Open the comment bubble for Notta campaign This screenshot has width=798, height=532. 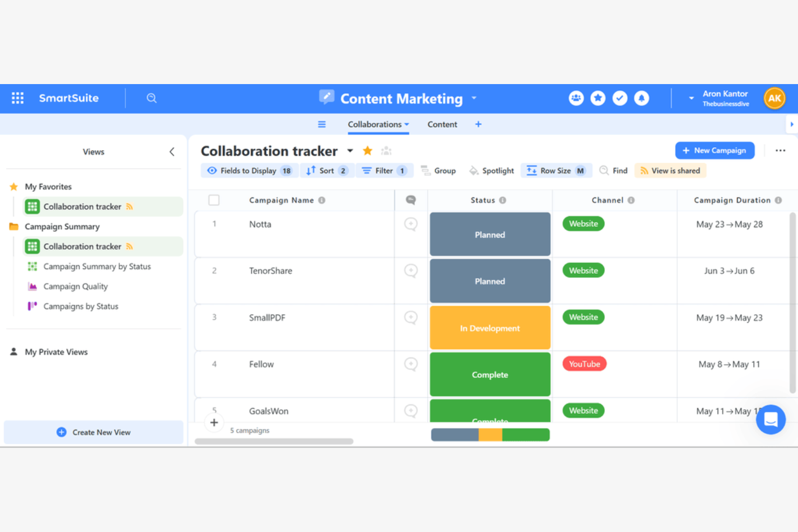point(411,225)
